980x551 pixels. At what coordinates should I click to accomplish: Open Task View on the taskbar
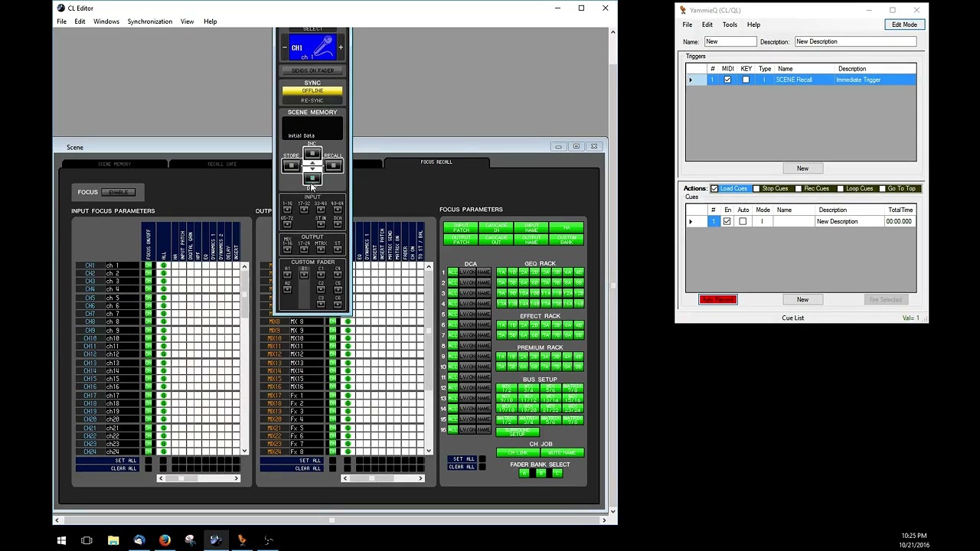point(87,540)
